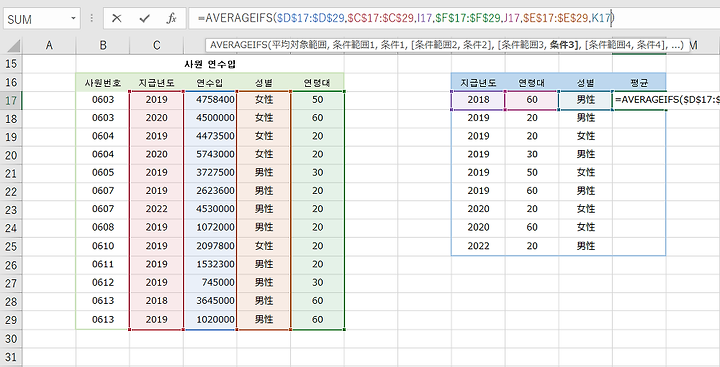Click criteria cell 60 in row 17
The width and height of the screenshot is (720, 367).
point(532,100)
